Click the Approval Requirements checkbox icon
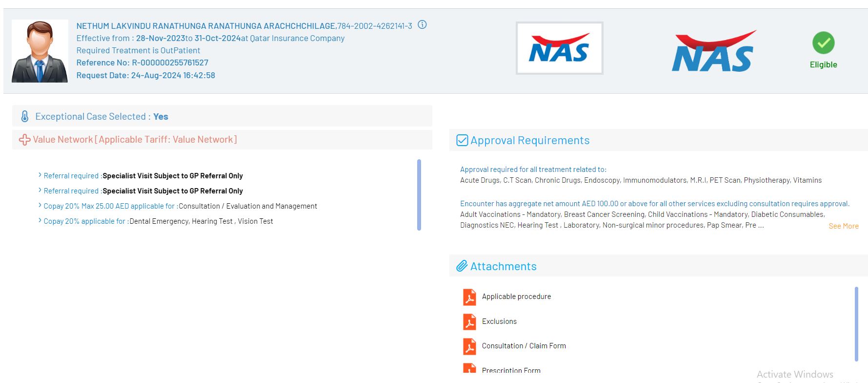This screenshot has width=868, height=383. click(462, 140)
